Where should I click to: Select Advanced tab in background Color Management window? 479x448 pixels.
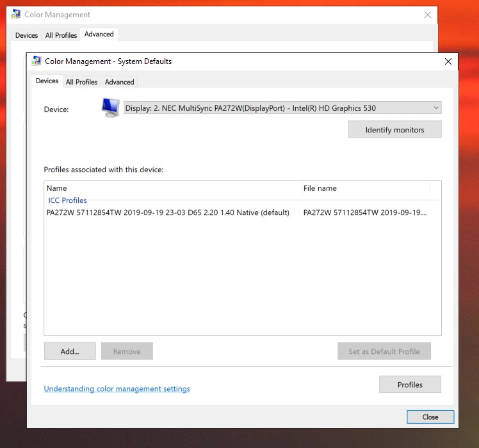pos(99,34)
